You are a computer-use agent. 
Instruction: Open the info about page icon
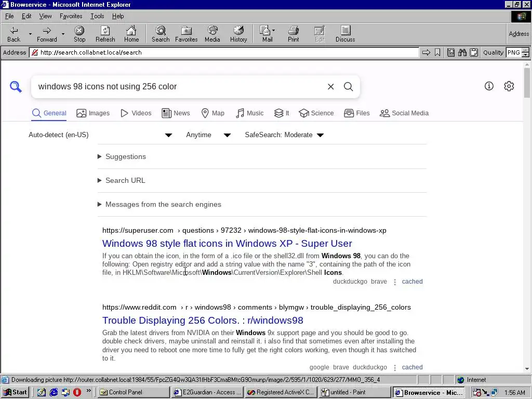point(489,86)
